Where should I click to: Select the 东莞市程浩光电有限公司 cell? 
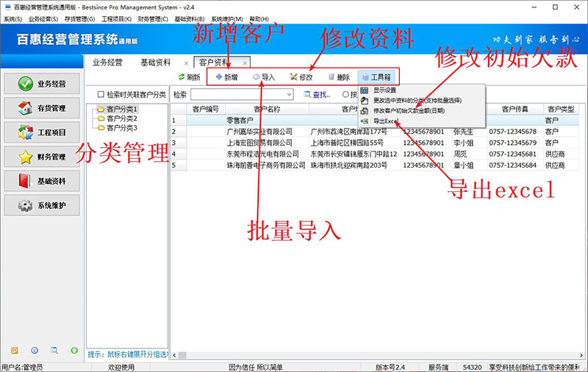[x=267, y=154]
